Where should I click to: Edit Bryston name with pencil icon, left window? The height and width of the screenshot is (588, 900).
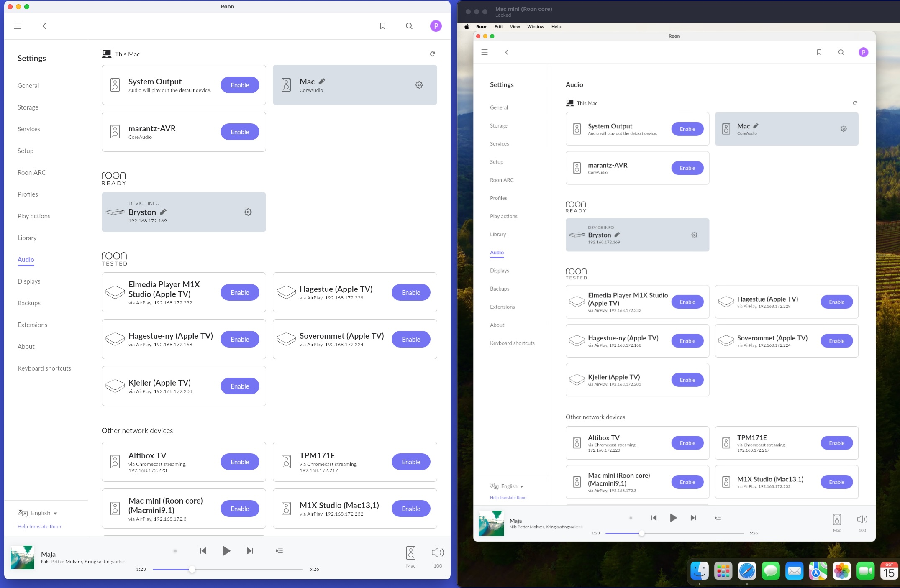pyautogui.click(x=163, y=212)
